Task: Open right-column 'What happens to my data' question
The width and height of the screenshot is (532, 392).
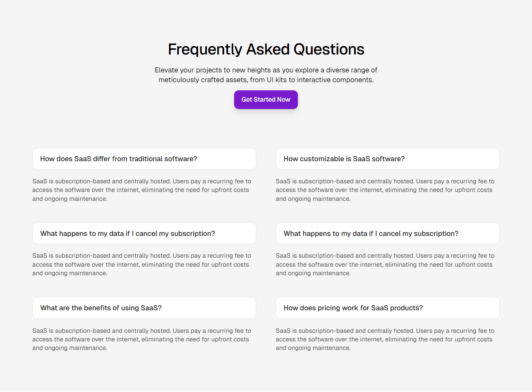Action: (x=388, y=234)
